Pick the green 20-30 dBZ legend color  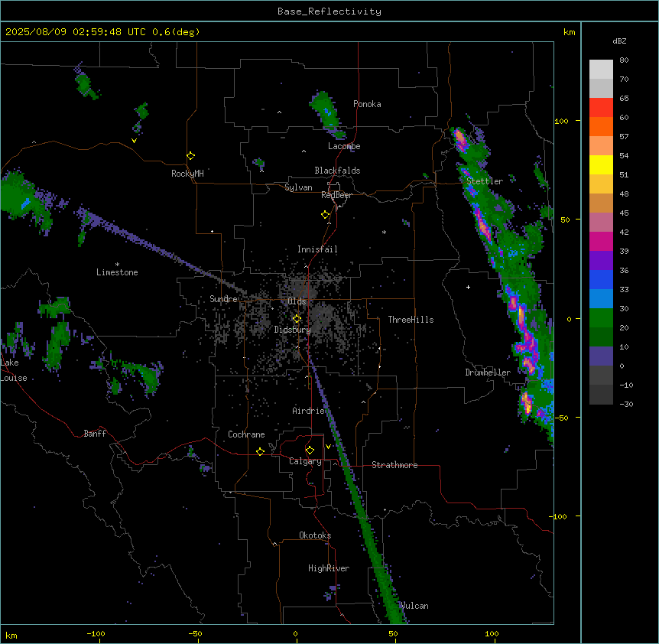click(x=601, y=318)
